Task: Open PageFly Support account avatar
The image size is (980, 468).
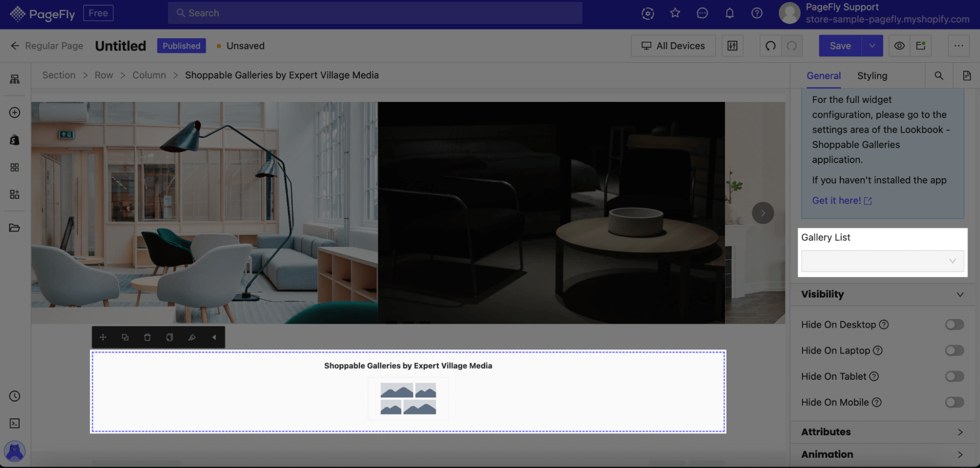Action: pos(789,13)
